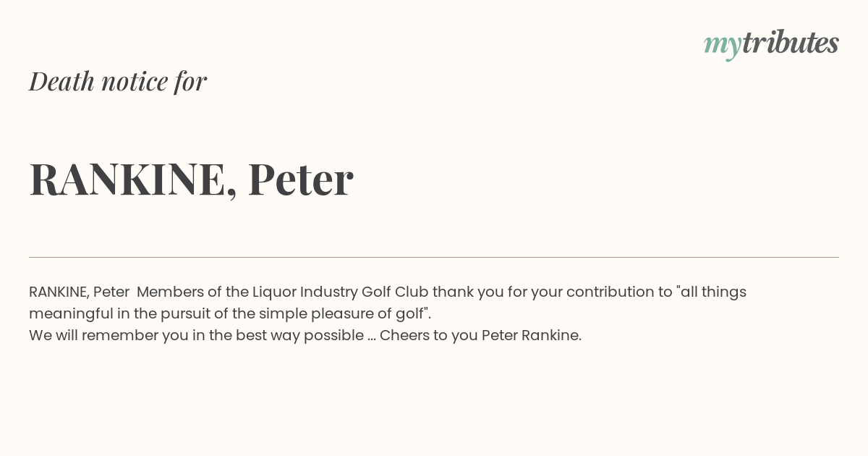Click "RANKINE," surname in the large heading
Screen dimensions: 868x456
(x=133, y=180)
